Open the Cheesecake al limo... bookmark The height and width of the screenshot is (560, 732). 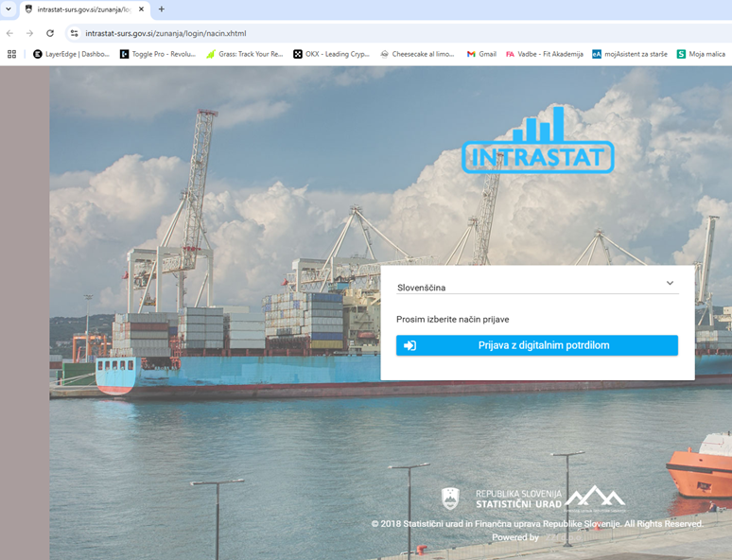coord(417,54)
